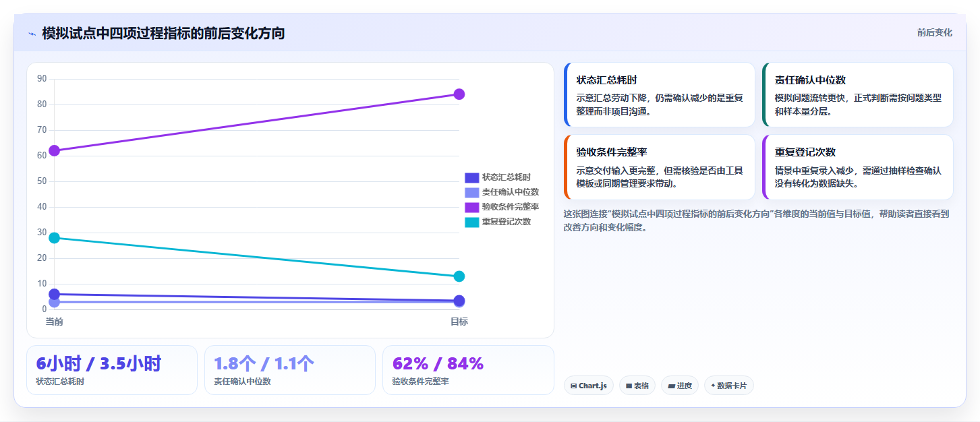Click caption 责任确认中位数 under 1.8个 stat
This screenshot has width=980, height=422.
[242, 382]
